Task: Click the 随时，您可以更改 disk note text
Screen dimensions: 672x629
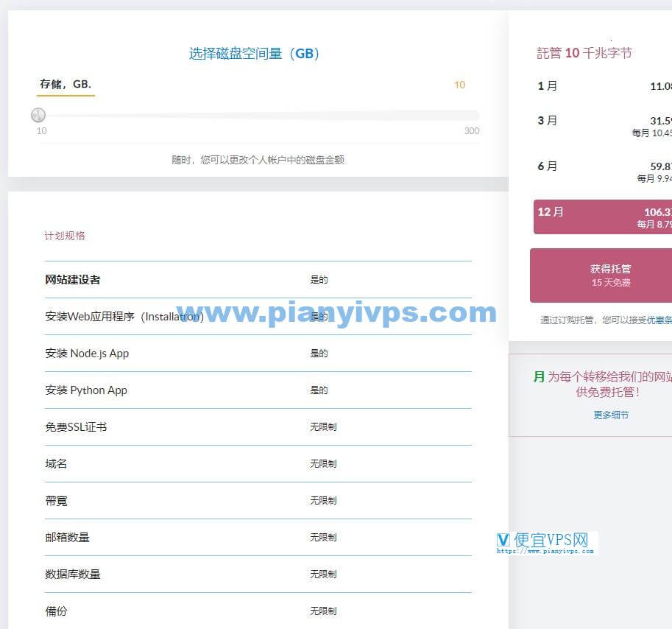Action: (x=258, y=160)
